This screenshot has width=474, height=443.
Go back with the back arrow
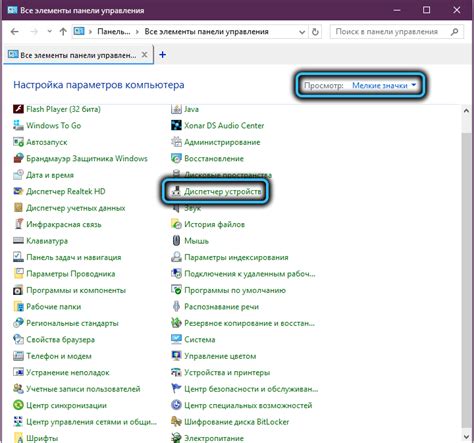pos(14,32)
